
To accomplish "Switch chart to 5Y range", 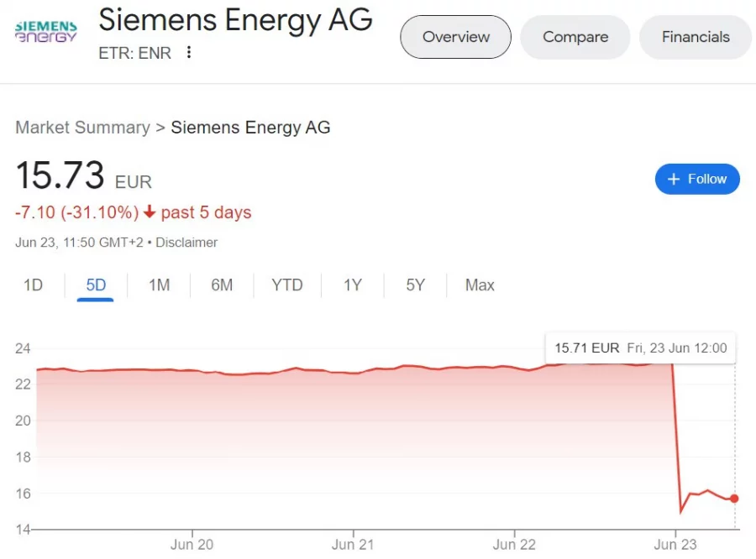I will (415, 285).
